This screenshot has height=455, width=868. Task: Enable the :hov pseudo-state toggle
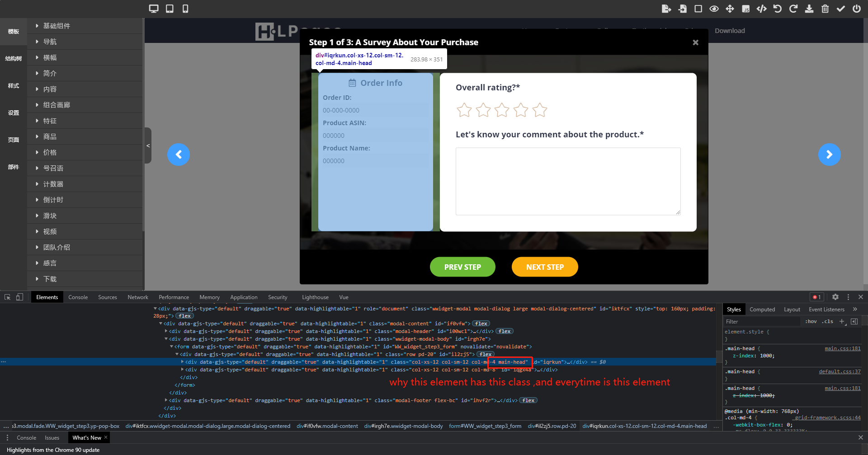pyautogui.click(x=811, y=321)
